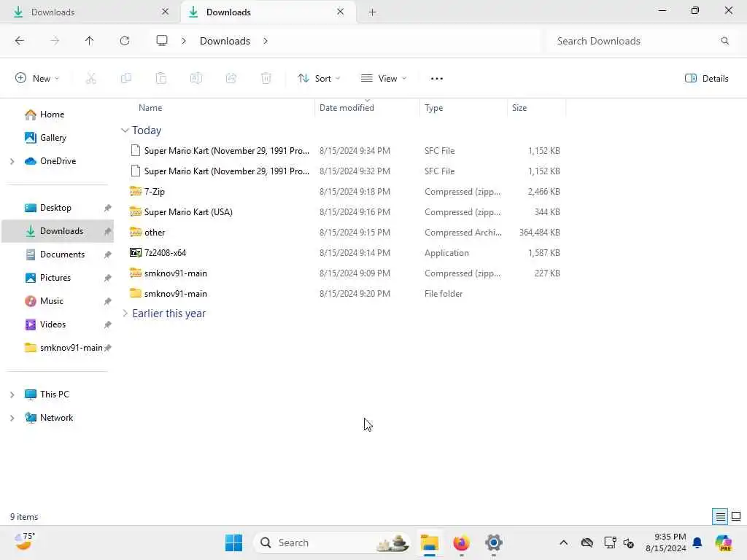Select the smknov91-main File folder row
Viewport: 747px width, 560px height.
345,294
